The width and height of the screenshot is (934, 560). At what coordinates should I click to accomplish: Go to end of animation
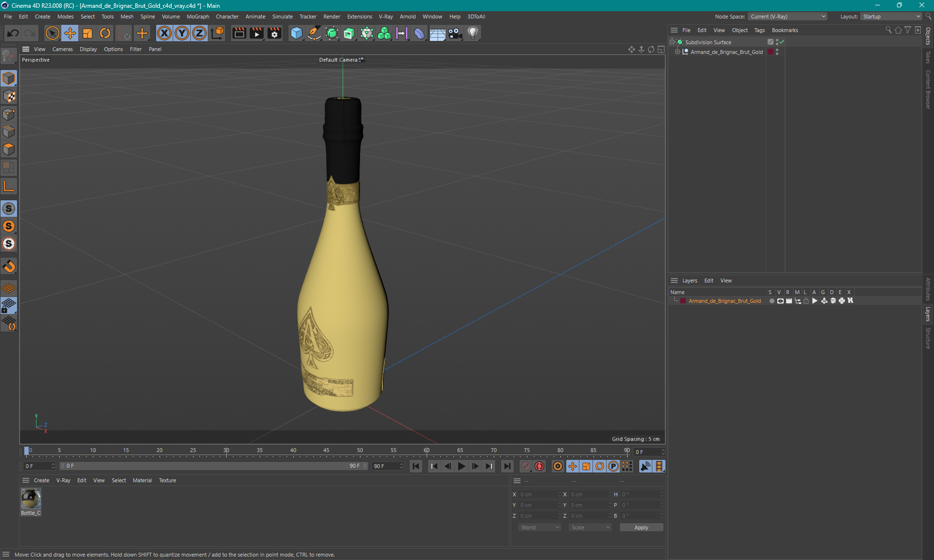pyautogui.click(x=507, y=466)
